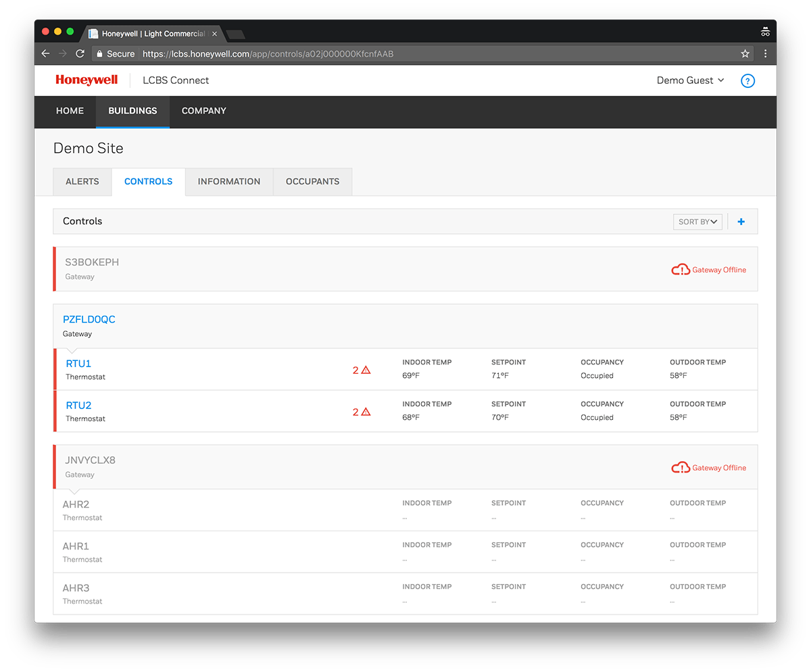
Task: Click the browser back arrow
Action: [x=45, y=53]
